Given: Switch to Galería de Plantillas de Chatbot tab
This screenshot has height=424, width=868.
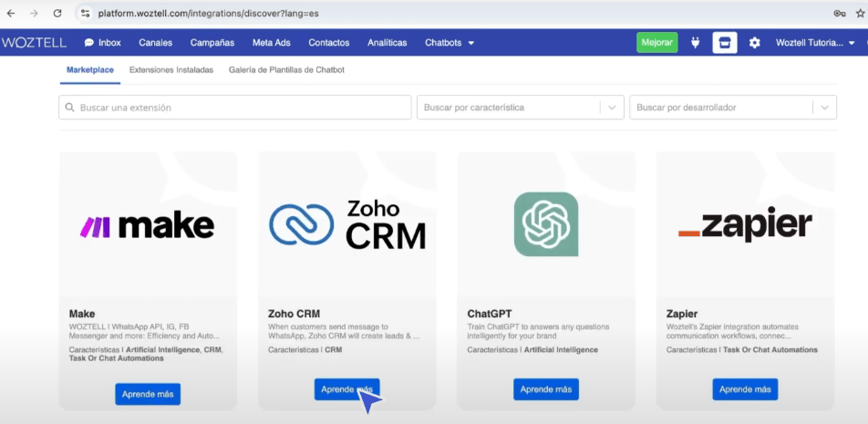Looking at the screenshot, I should [x=286, y=70].
